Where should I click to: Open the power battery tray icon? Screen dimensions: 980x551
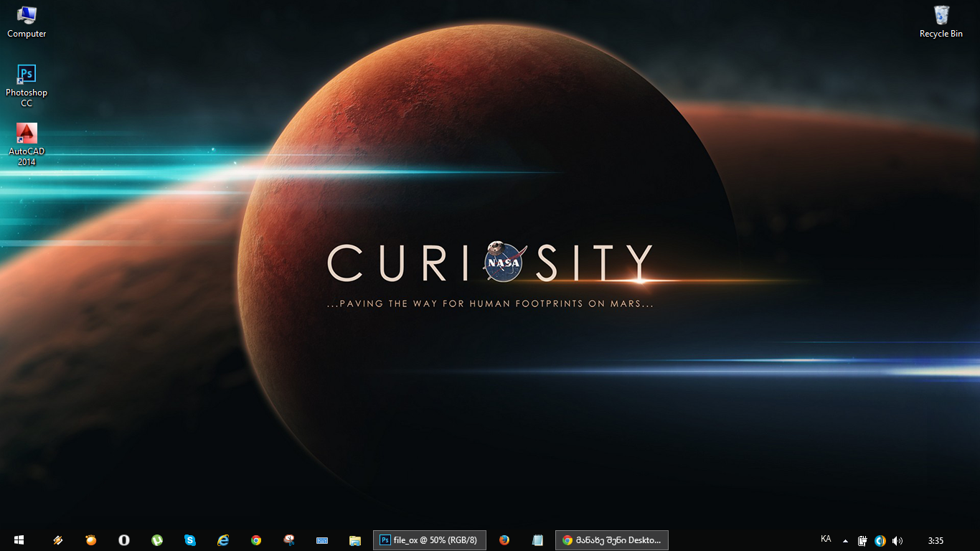pyautogui.click(x=862, y=541)
